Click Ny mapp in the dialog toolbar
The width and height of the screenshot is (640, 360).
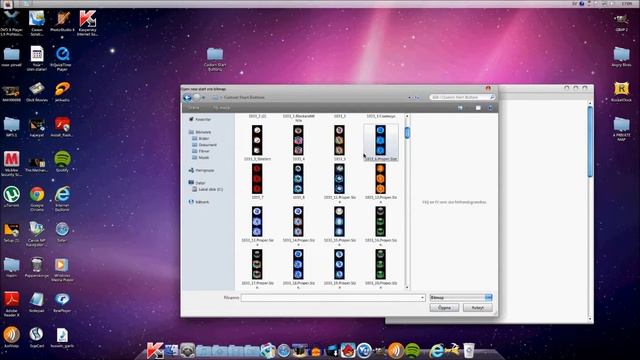[222, 108]
